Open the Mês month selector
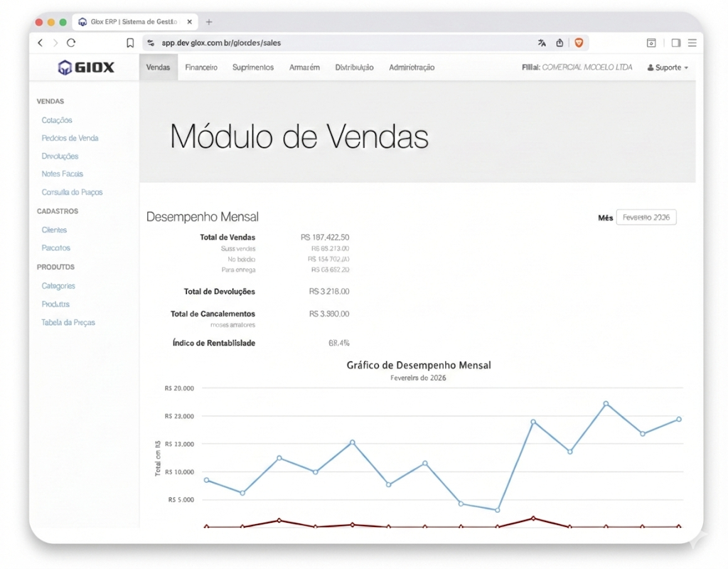 [x=646, y=218]
